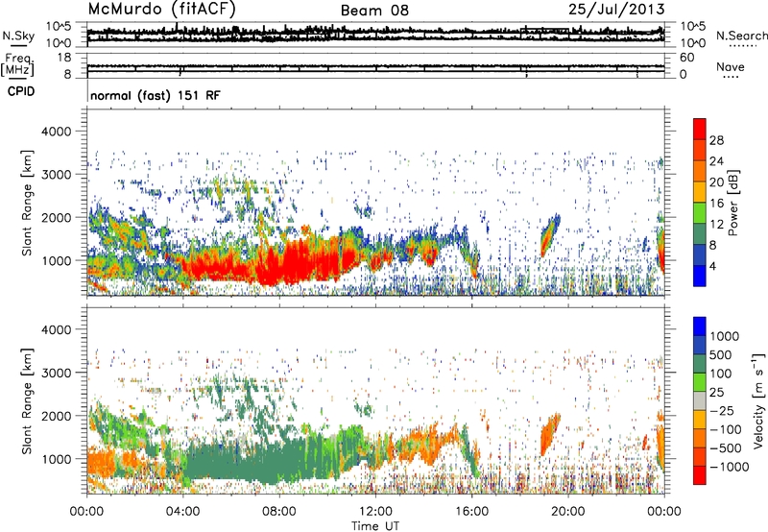Click the "Slant Range [km]" label of the power panel

pos(27,203)
